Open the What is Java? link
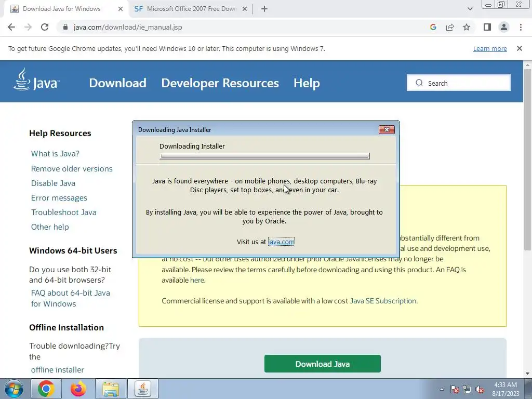 point(55,154)
